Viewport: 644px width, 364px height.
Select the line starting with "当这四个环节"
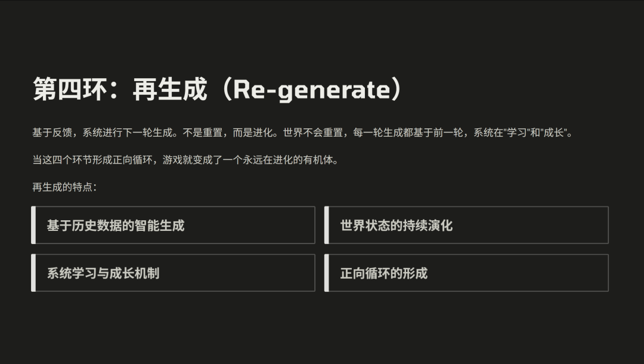point(185,160)
